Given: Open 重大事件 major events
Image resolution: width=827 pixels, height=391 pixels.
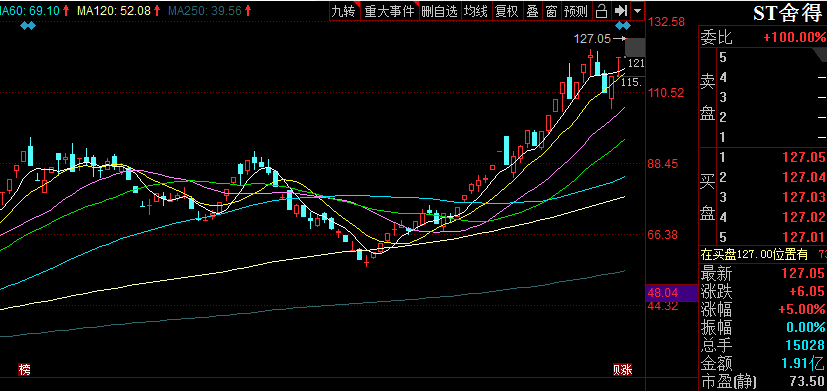Looking at the screenshot, I should coord(390,11).
